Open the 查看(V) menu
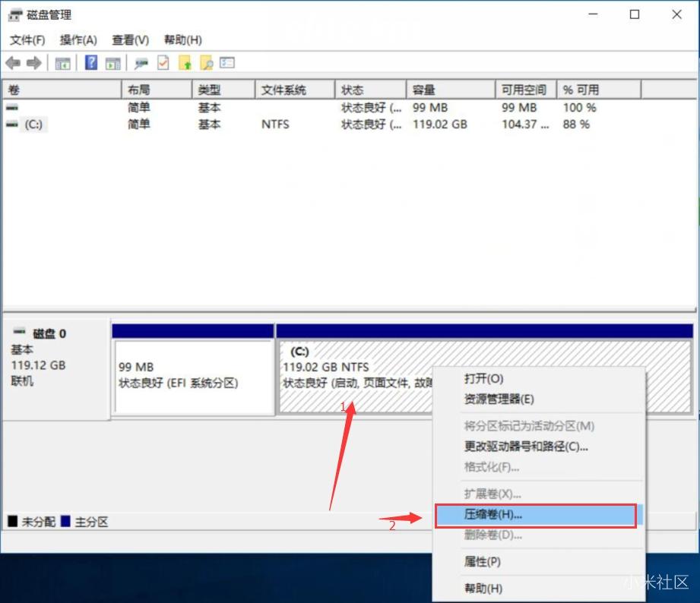 tap(129, 39)
